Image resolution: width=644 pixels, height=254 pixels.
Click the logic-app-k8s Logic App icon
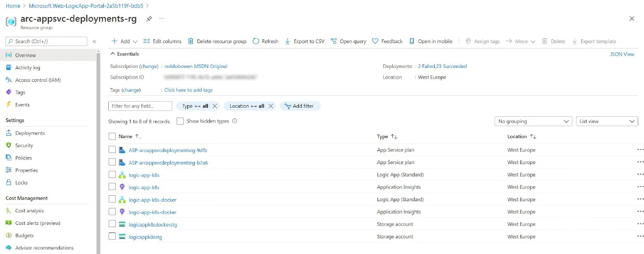(122, 175)
